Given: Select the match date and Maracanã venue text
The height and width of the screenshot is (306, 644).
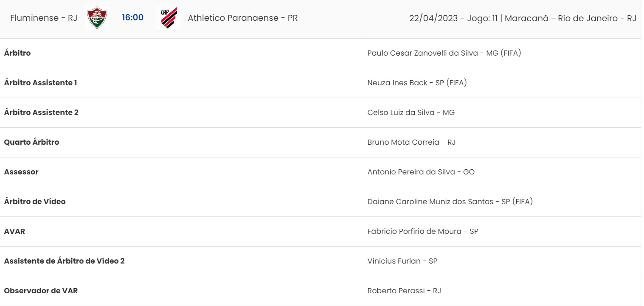Looking at the screenshot, I should tap(523, 18).
